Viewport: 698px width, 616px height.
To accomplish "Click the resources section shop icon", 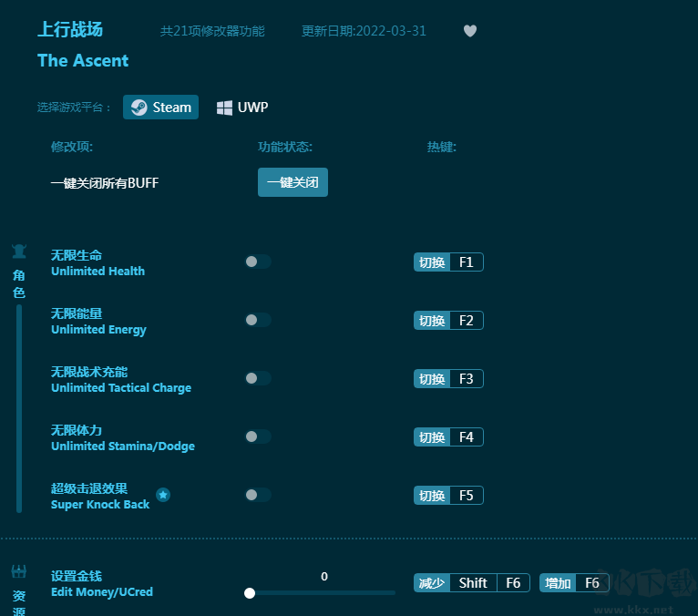I will [19, 571].
